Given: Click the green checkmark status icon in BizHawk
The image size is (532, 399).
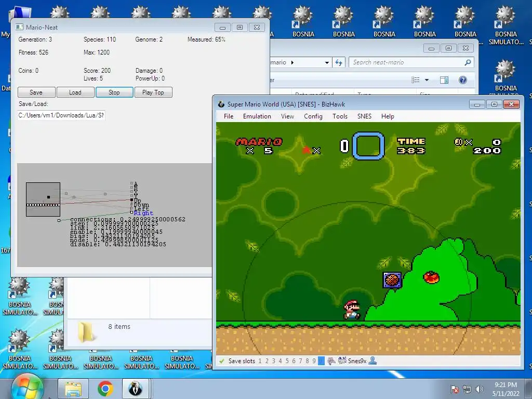Looking at the screenshot, I should pyautogui.click(x=222, y=361).
